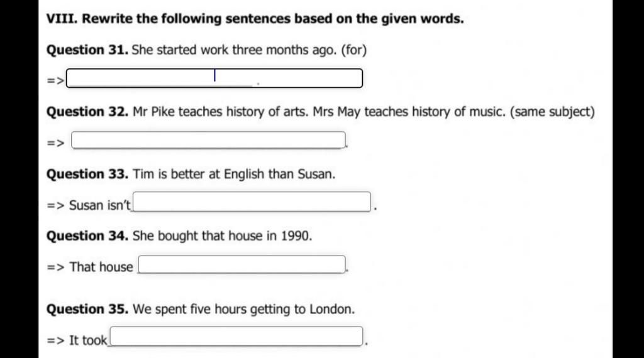Image resolution: width=644 pixels, height=358 pixels.
Task: Click the "Question 34." bold label
Action: [87, 236]
